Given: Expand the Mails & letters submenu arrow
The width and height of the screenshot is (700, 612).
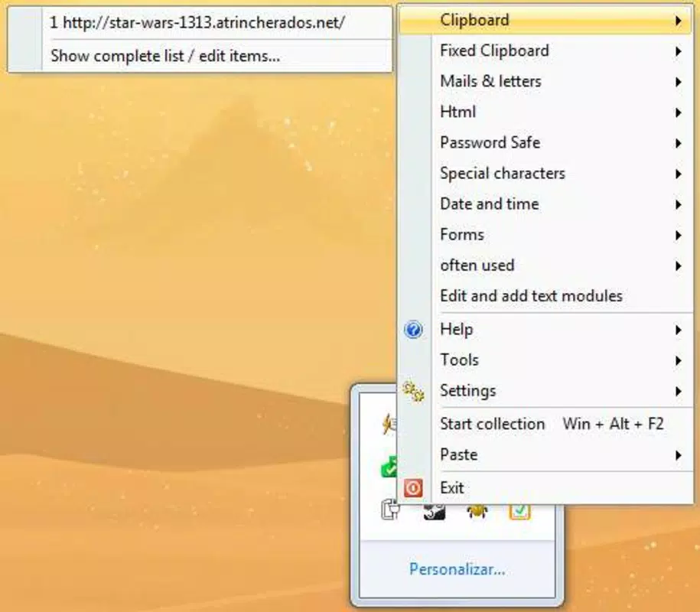Looking at the screenshot, I should tap(678, 82).
